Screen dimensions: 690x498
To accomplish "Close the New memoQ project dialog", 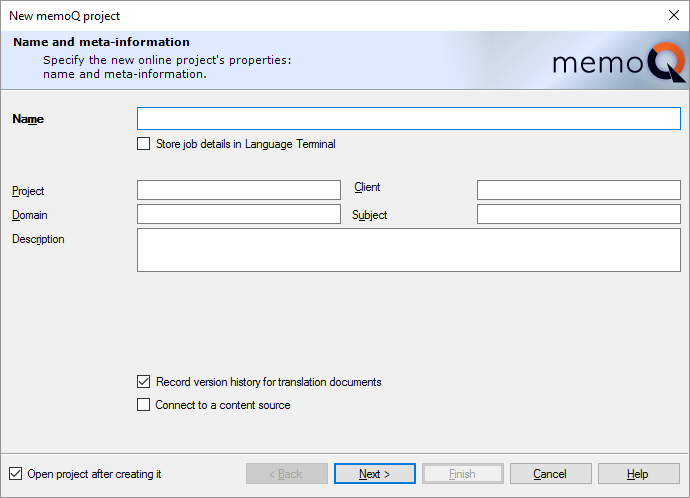I will point(674,15).
